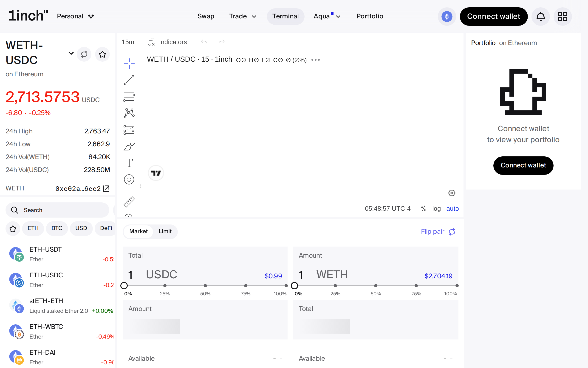Open WETH contract address external link
This screenshot has height=368, width=588.
pos(106,188)
